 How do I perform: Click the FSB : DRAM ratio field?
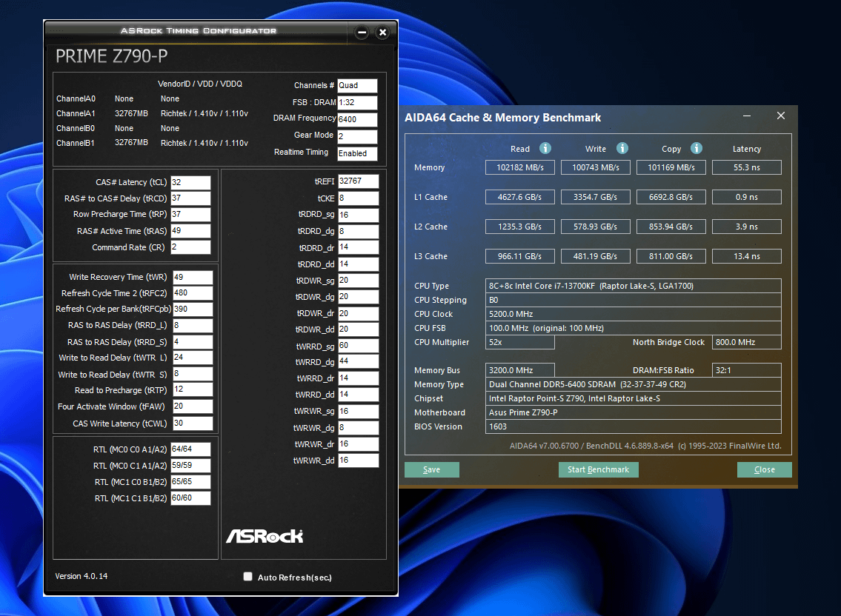357,102
